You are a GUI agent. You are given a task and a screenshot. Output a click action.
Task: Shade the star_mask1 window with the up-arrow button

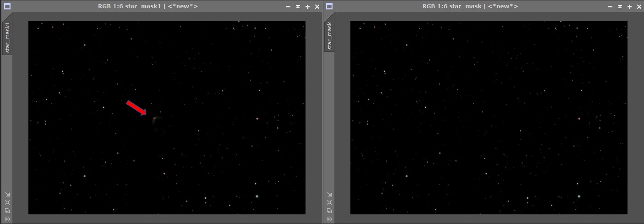pyautogui.click(x=298, y=6)
